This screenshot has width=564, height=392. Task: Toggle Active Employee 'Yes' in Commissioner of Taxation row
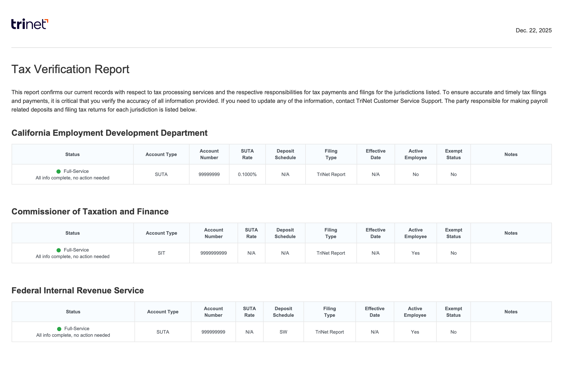point(415,253)
